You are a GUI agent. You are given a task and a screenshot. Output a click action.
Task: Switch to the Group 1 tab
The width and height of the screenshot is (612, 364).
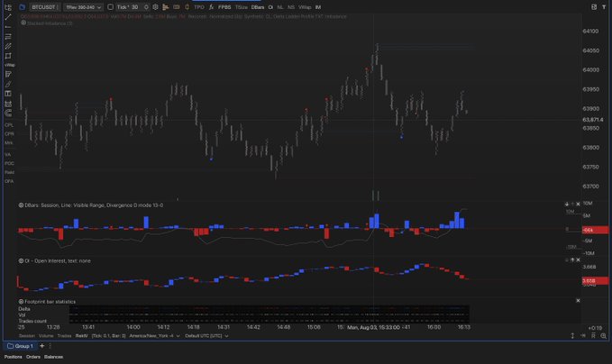point(21,346)
